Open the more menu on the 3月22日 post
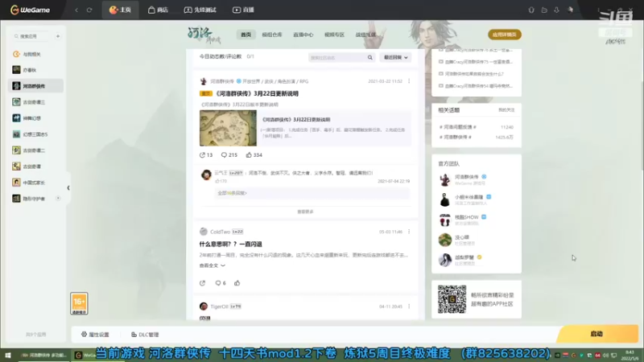 tap(409, 81)
